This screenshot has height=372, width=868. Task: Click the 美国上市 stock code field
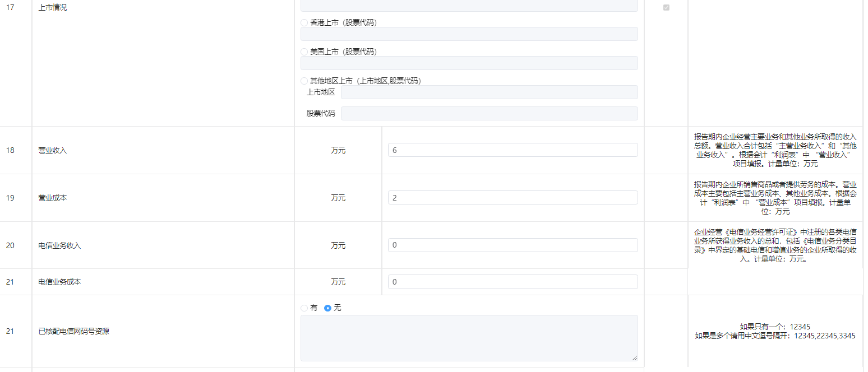469,63
